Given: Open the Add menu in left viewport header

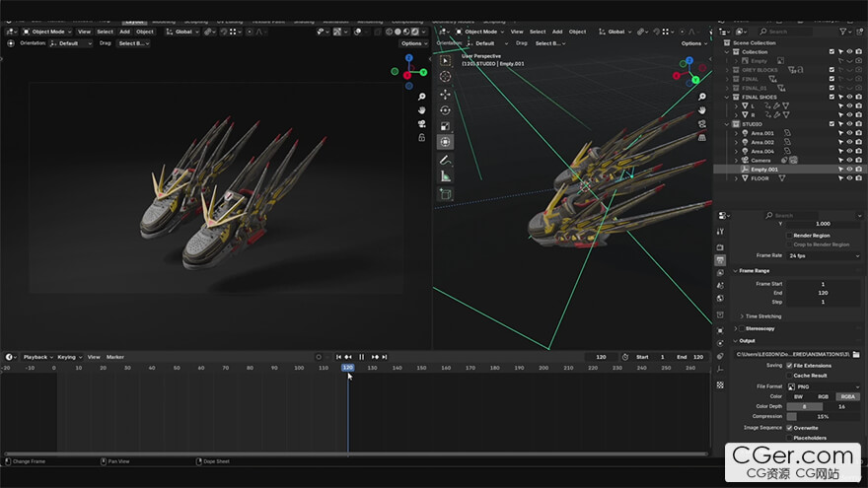Looking at the screenshot, I should pyautogui.click(x=124, y=32).
